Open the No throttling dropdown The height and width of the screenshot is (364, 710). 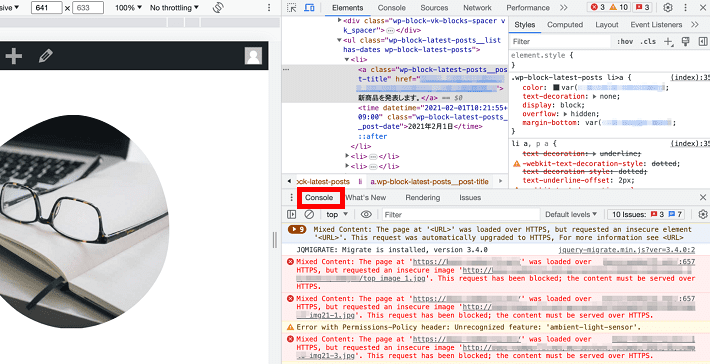coord(174,8)
